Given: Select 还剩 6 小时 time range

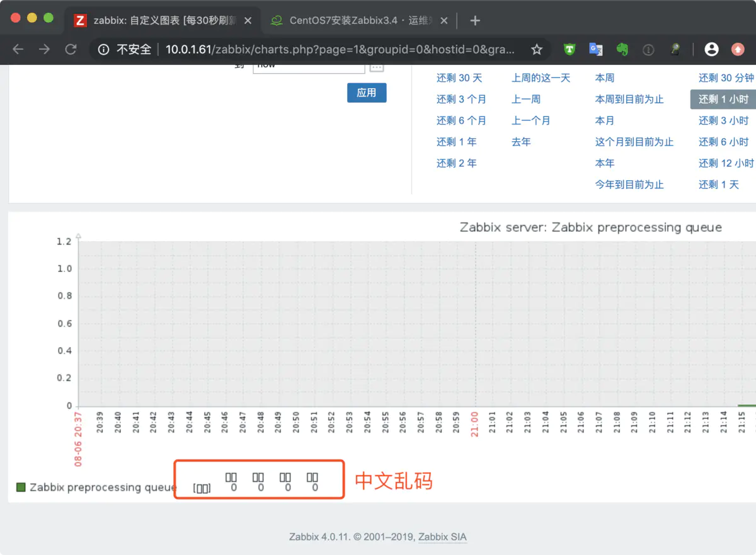Looking at the screenshot, I should (x=724, y=142).
